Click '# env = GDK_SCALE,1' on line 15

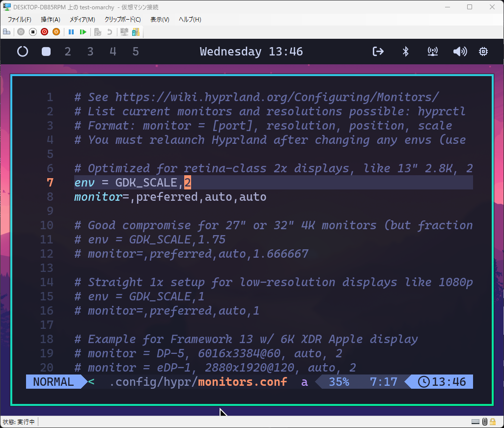click(139, 296)
